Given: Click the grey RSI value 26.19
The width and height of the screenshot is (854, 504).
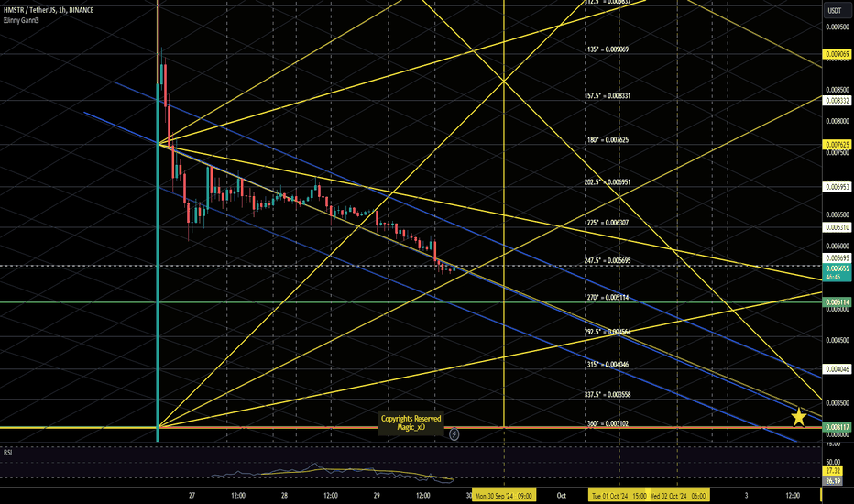Looking at the screenshot, I should pyautogui.click(x=833, y=480).
